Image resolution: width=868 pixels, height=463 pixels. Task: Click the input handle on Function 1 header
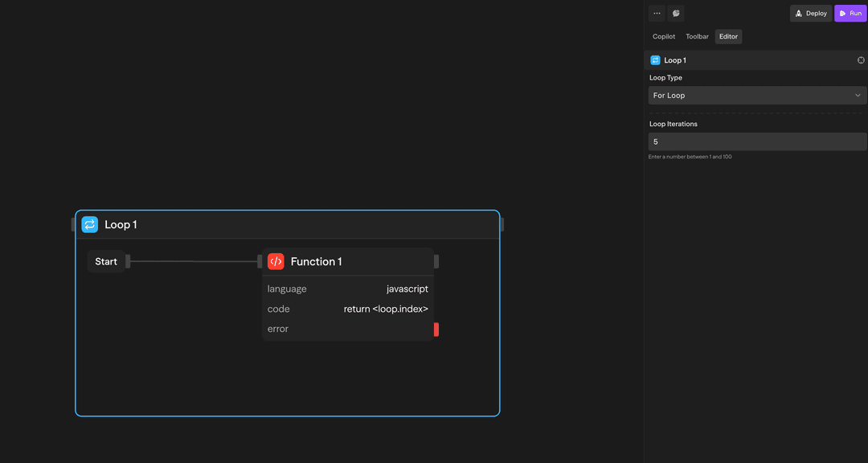[261, 260]
